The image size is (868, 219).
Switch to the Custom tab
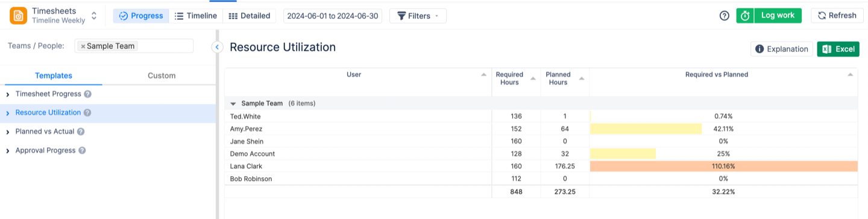(x=162, y=75)
